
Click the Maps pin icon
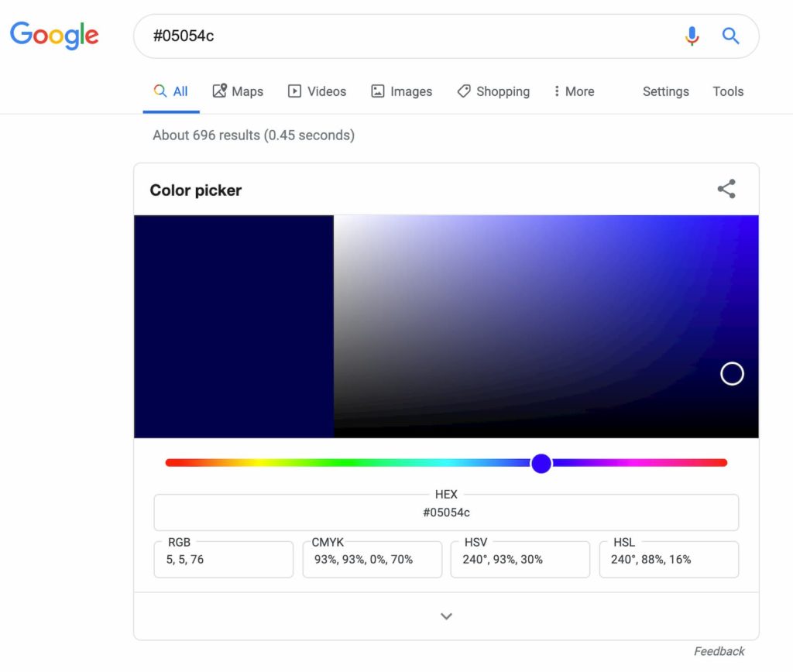pos(219,91)
